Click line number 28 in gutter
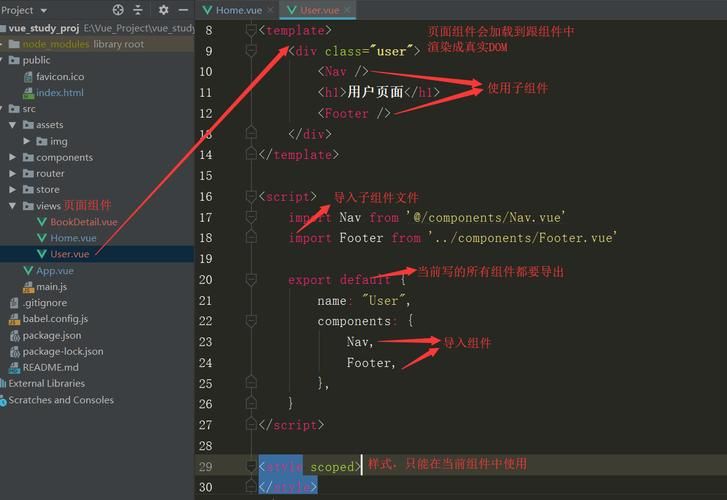Image resolution: width=727 pixels, height=500 pixels. 206,446
